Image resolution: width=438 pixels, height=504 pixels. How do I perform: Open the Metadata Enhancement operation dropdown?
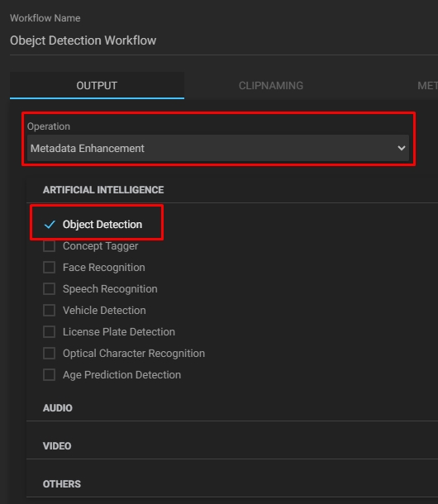(218, 148)
